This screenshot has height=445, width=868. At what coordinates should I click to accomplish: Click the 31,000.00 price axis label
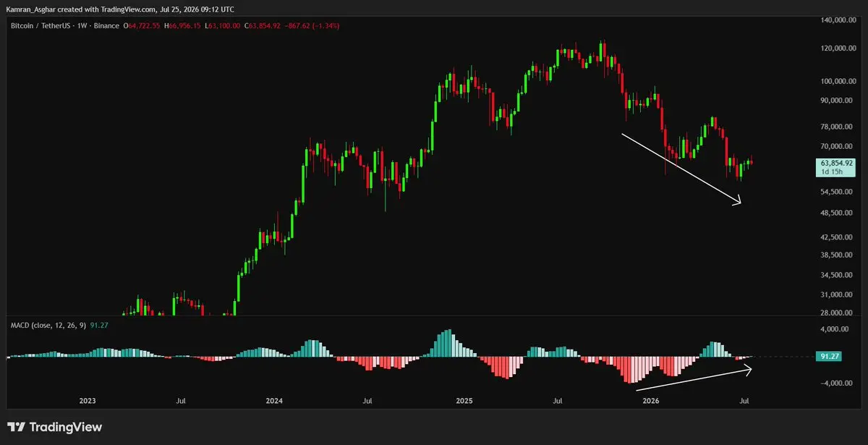pos(835,295)
